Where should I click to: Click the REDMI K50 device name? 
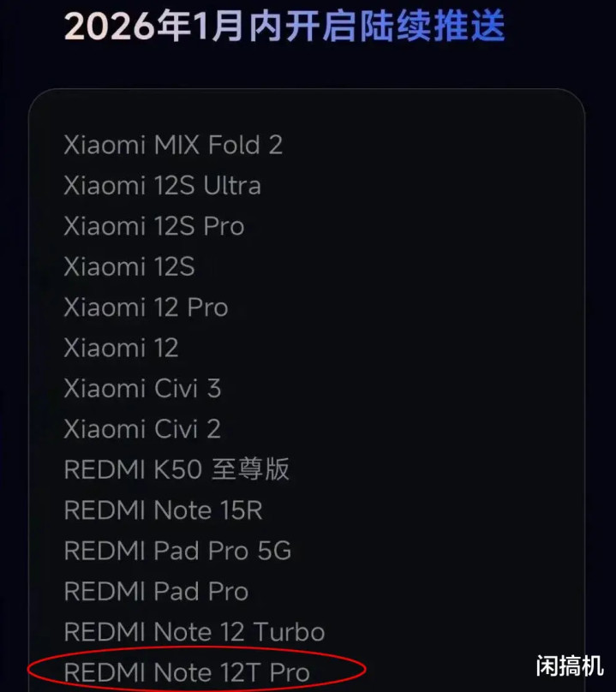point(135,469)
